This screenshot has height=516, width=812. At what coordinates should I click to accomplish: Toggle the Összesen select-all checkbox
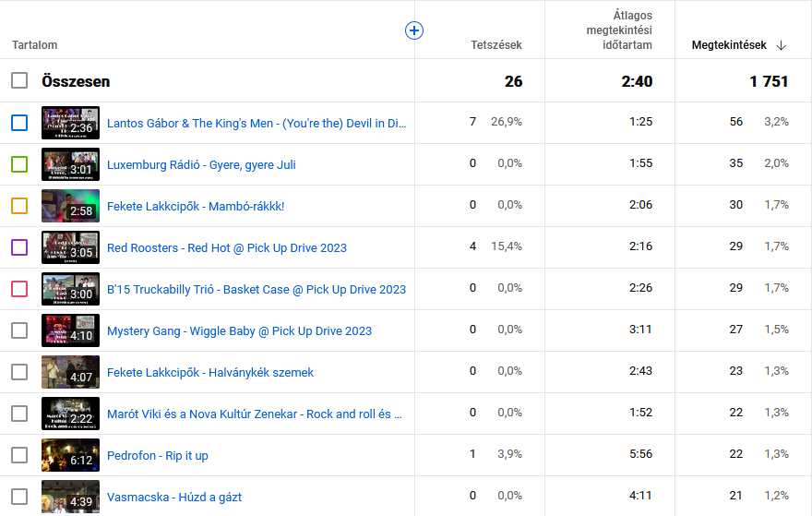[19, 81]
